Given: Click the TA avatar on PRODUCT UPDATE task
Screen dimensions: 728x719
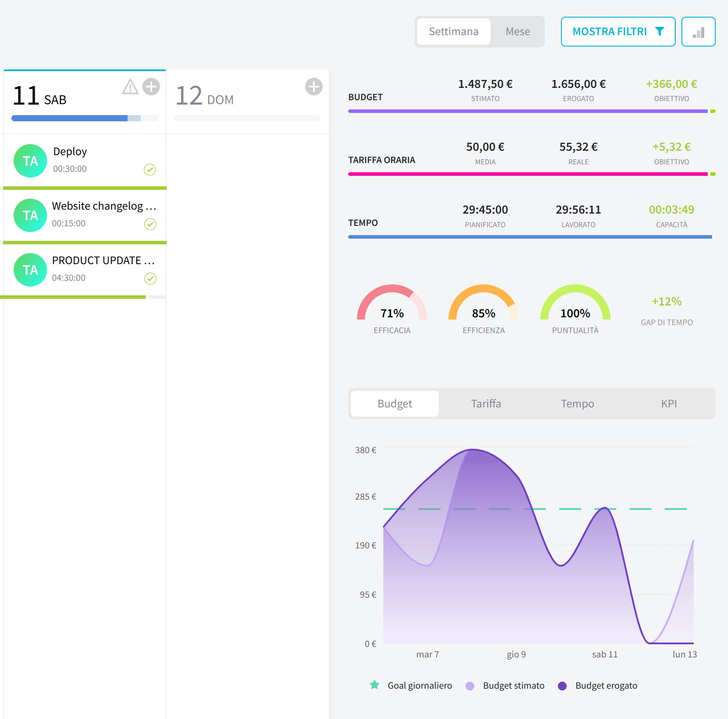Looking at the screenshot, I should pos(30,270).
